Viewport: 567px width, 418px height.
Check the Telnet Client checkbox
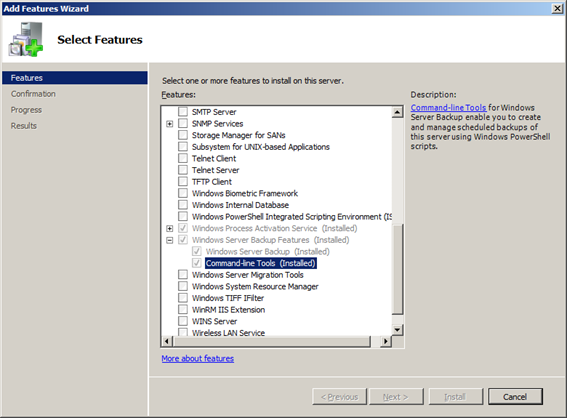tap(183, 158)
